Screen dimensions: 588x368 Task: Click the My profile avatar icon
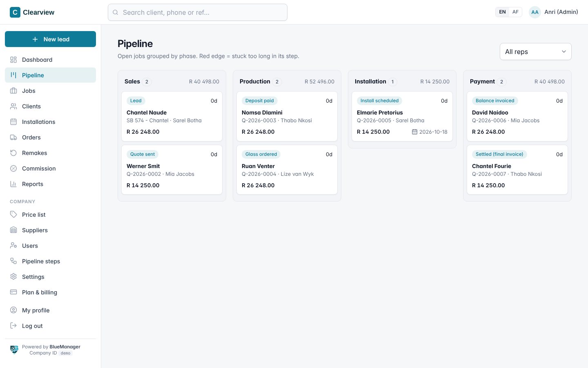pos(13,310)
